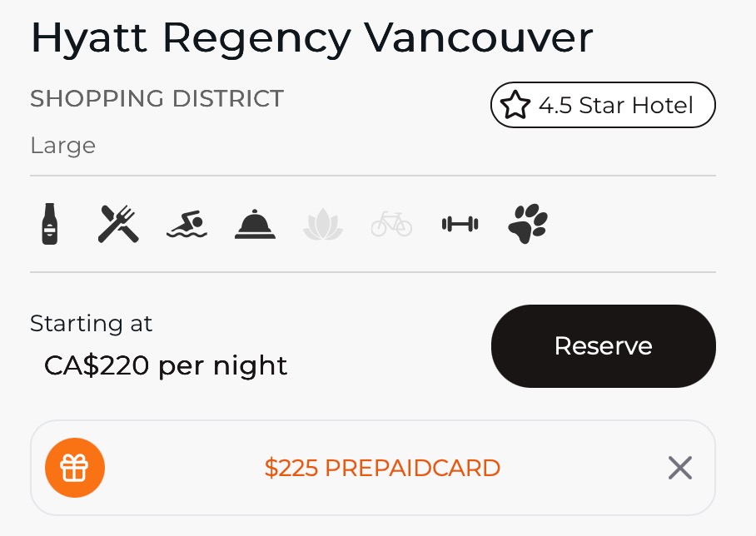Click the Starting at label
The width and height of the screenshot is (756, 536).
[91, 324]
